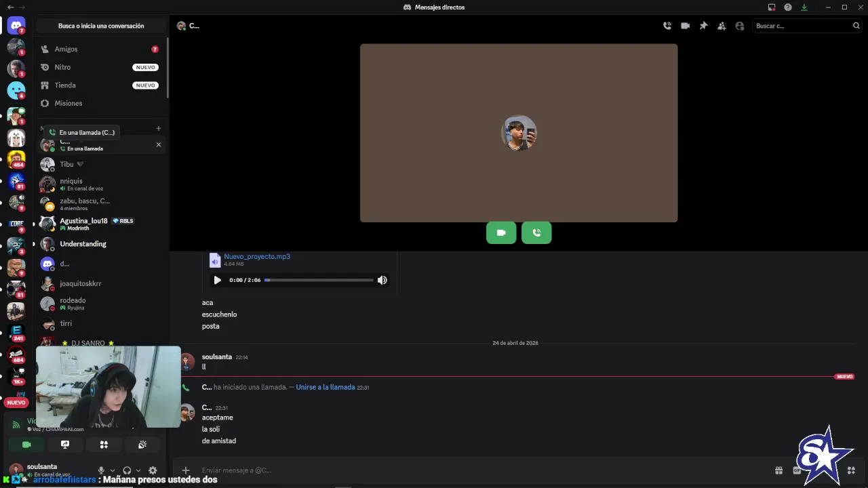Download Nuevo_proyecto.mp3 via file name link
868x488 pixels.
click(257, 256)
